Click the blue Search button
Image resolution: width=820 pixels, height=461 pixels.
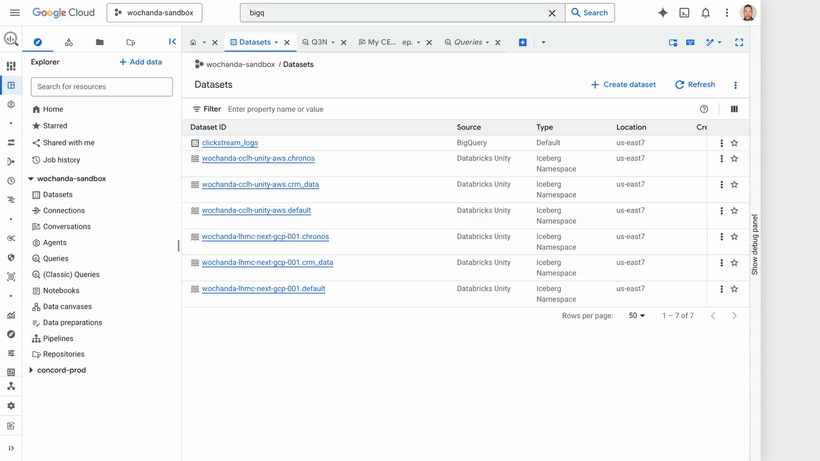(x=589, y=13)
